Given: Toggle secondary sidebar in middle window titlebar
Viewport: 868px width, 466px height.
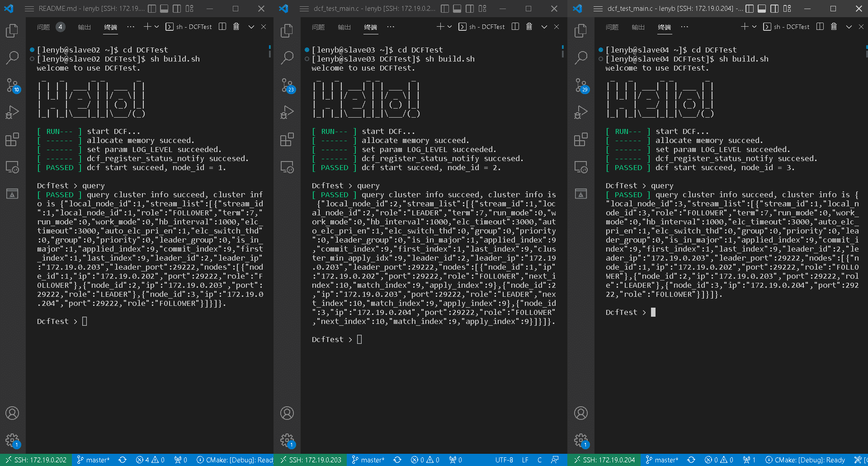Looking at the screenshot, I should [x=470, y=9].
